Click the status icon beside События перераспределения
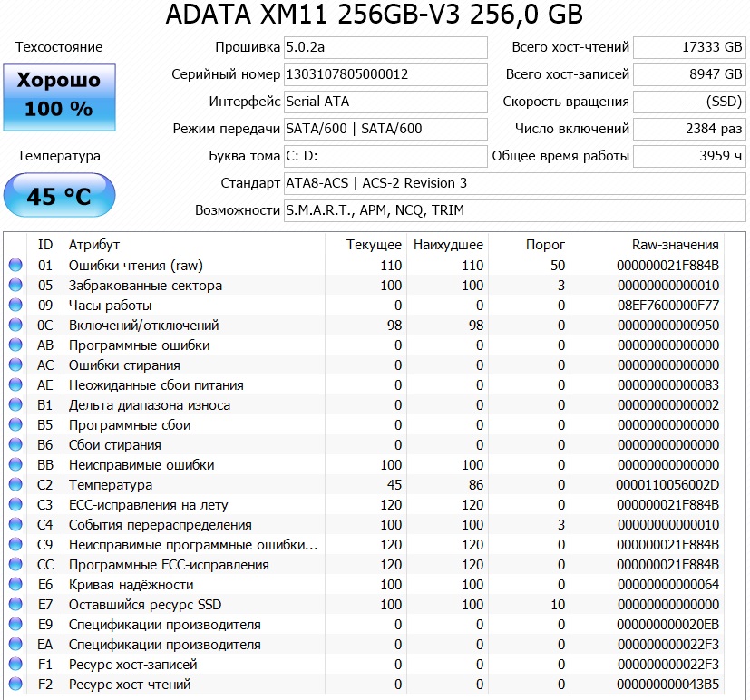Viewport: 750px width, 700px height. coord(15,525)
